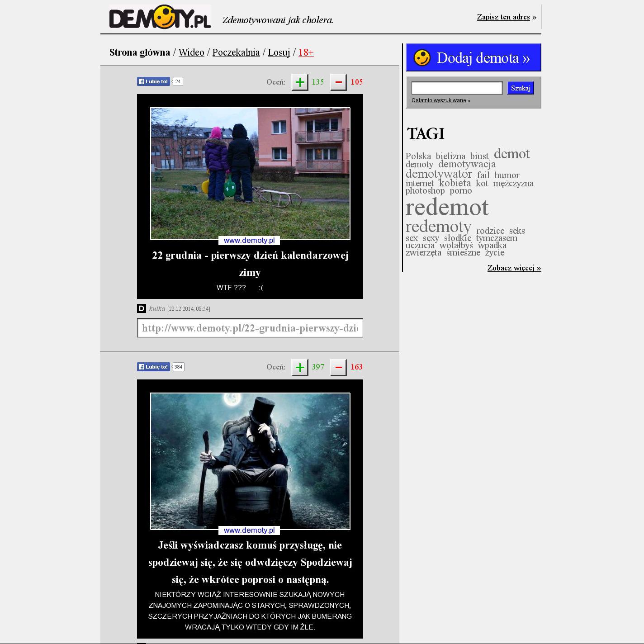Hit Facebook Lubię to! with 384 likes
Image resolution: width=644 pixels, height=644 pixels.
pyautogui.click(x=154, y=367)
